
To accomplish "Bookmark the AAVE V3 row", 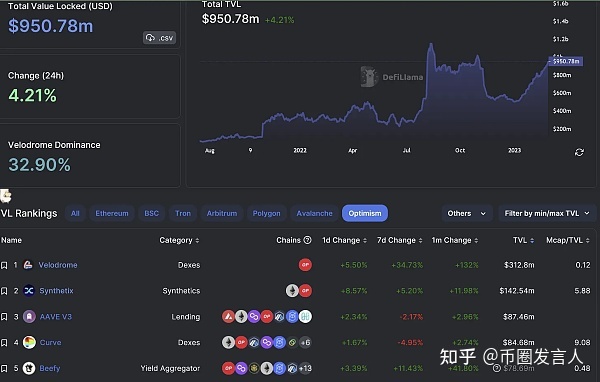I will (4, 317).
